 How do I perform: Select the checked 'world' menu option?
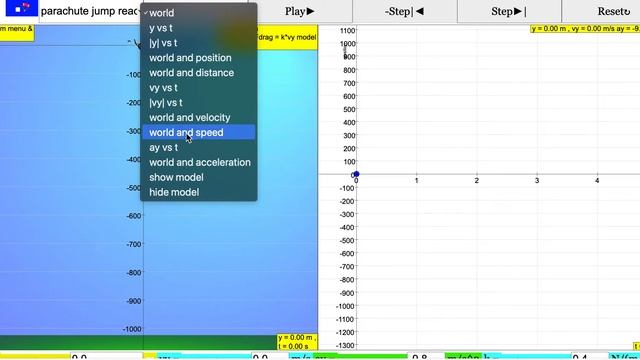pyautogui.click(x=199, y=13)
